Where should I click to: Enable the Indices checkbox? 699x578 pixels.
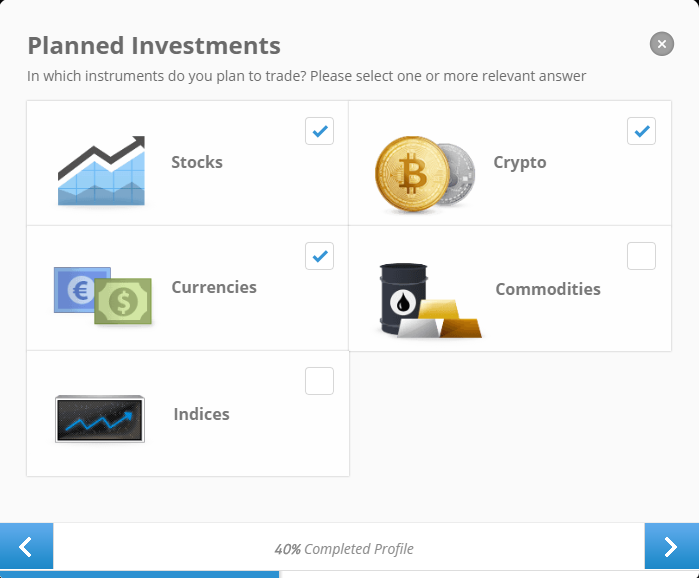[x=319, y=381]
